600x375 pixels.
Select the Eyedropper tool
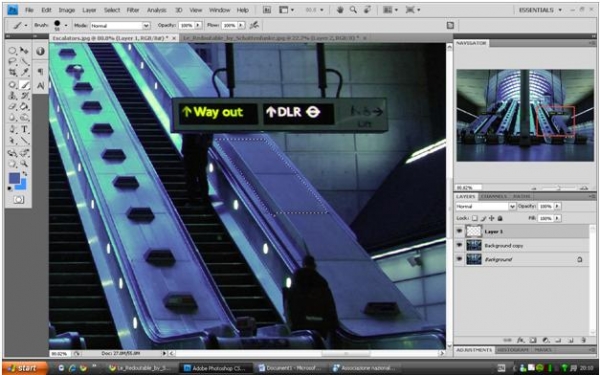click(x=25, y=72)
